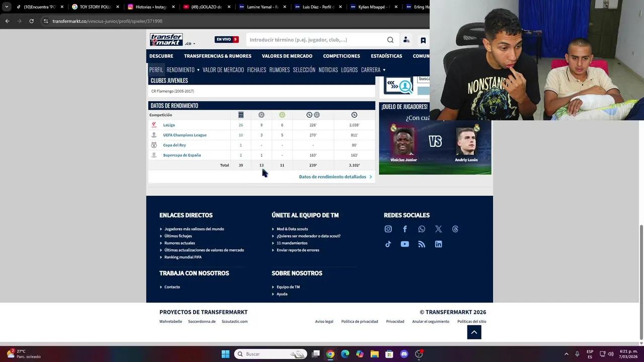Open the Competiciones menu
This screenshot has height=362, width=644.
[x=342, y=56]
